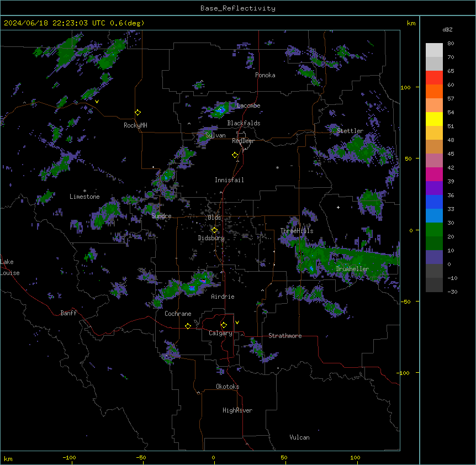The image size is (476, 465).
Task: Click the yellow diamond marker above RockyMH
Action: 138,113
